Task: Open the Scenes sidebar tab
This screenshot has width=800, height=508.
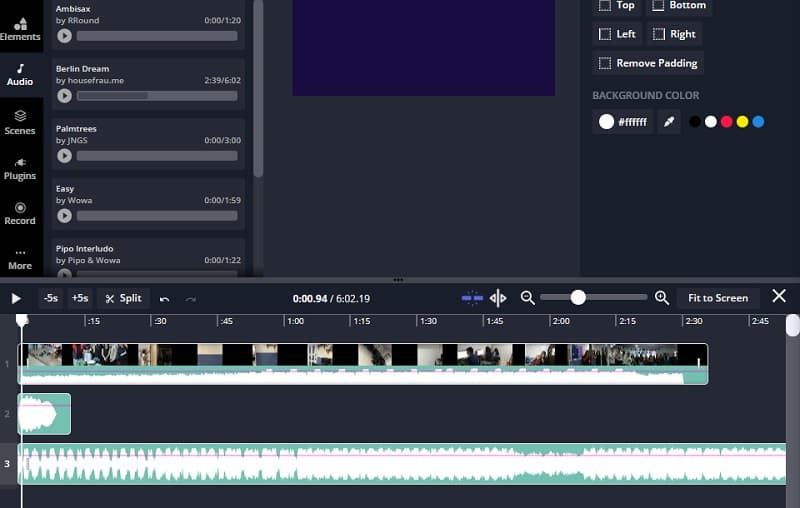Action: click(x=20, y=122)
